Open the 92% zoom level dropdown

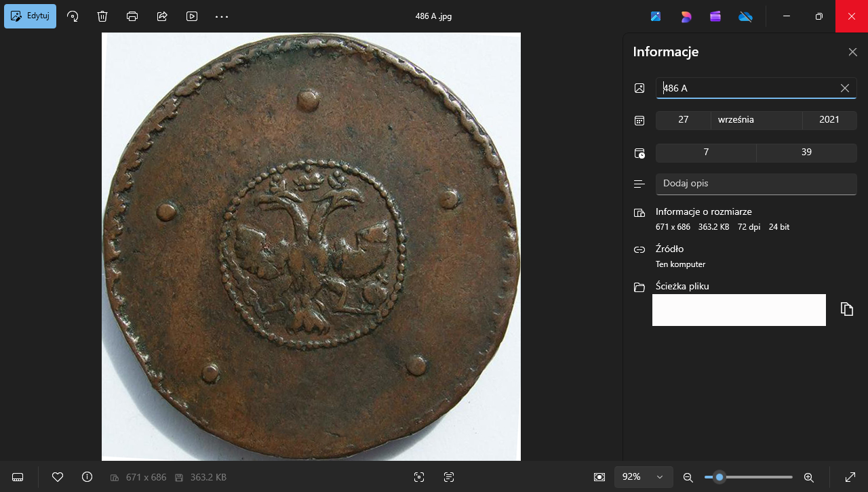[x=643, y=477]
